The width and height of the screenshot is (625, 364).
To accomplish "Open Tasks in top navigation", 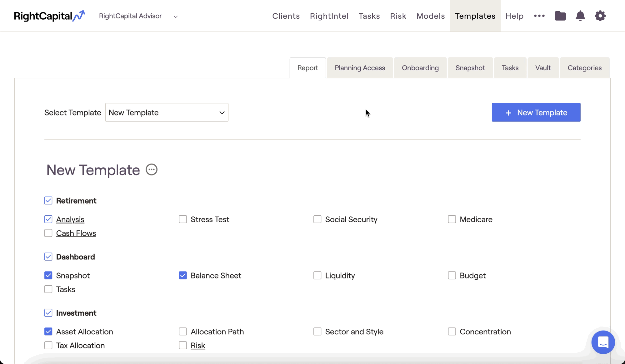I will tap(369, 16).
